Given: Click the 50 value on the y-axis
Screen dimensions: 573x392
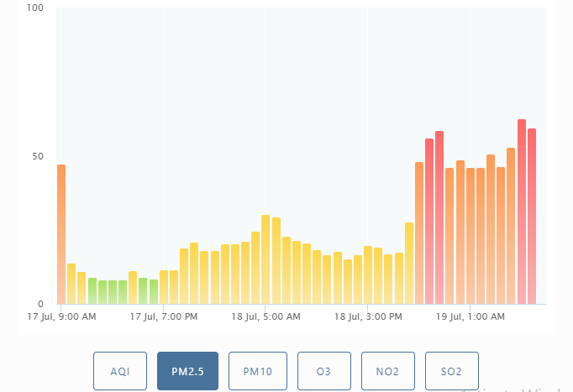Looking at the screenshot, I should point(38,157).
